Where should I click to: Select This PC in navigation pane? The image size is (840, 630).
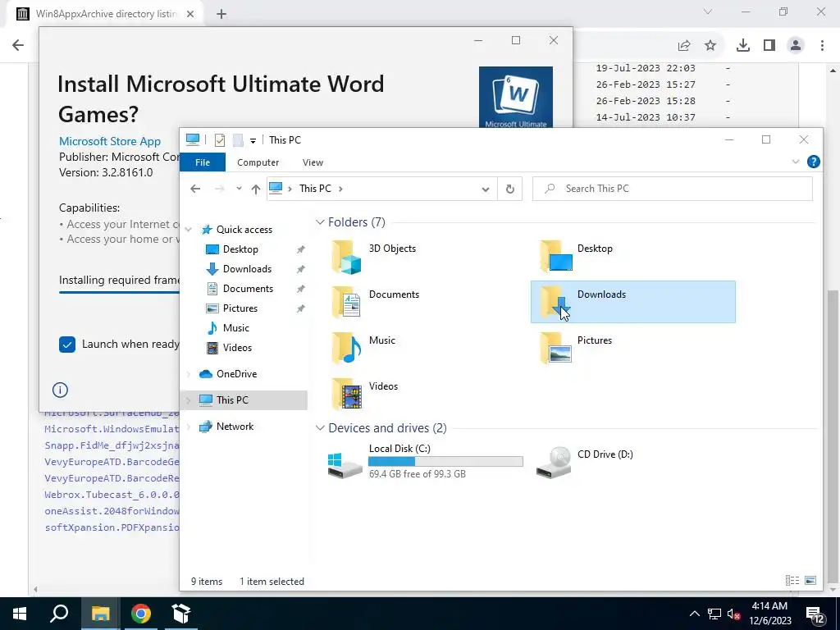[x=244, y=400]
